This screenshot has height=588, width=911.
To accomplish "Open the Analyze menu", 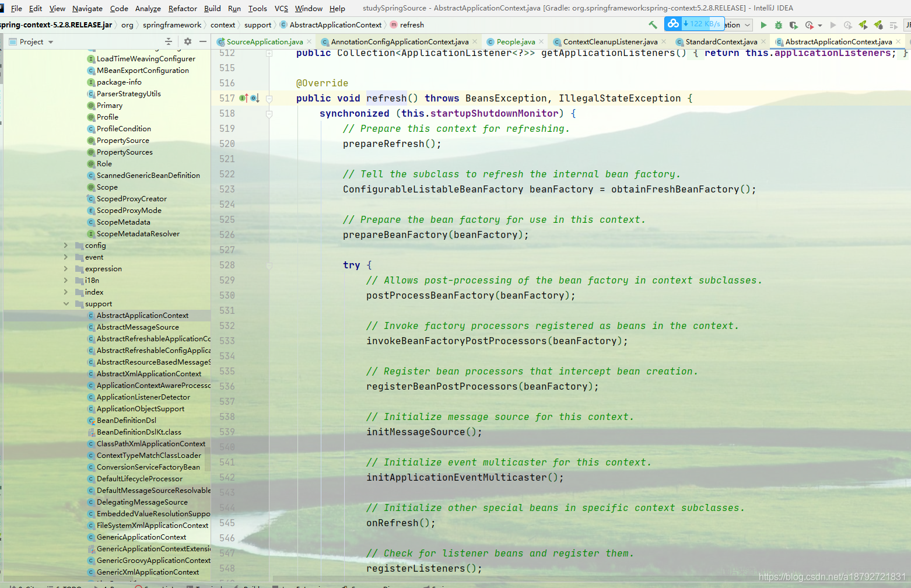I will point(148,8).
